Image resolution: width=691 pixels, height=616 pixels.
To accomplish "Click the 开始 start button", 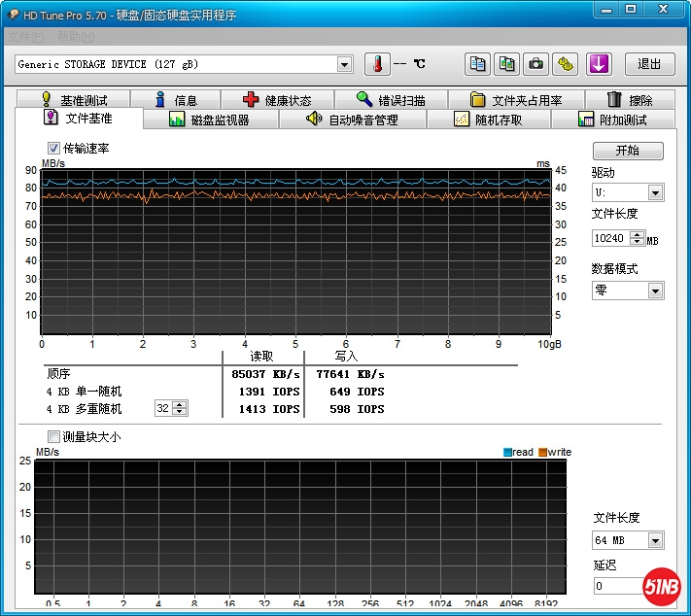I will pyautogui.click(x=628, y=151).
